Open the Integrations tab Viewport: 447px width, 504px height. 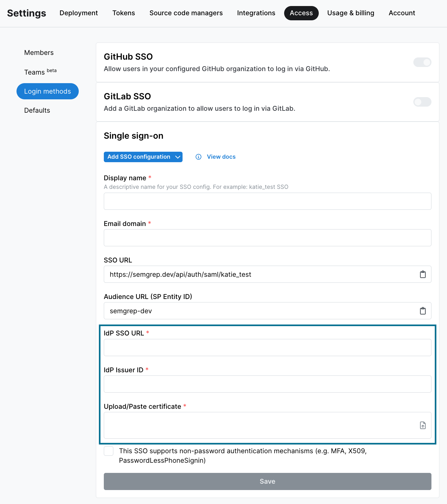click(x=256, y=13)
